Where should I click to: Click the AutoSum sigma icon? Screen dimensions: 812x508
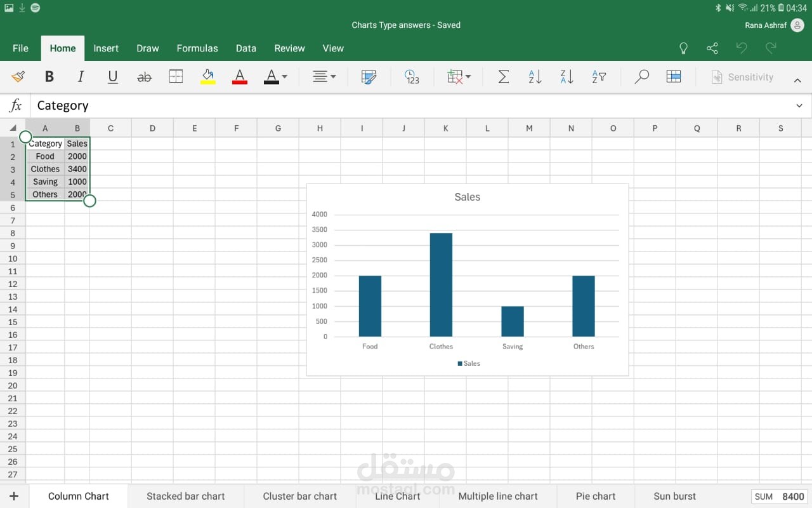(503, 77)
